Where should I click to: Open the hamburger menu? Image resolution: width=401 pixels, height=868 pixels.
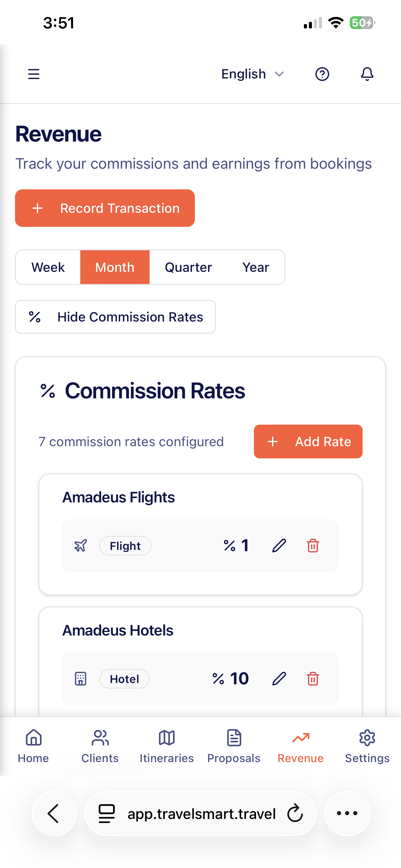pos(33,74)
